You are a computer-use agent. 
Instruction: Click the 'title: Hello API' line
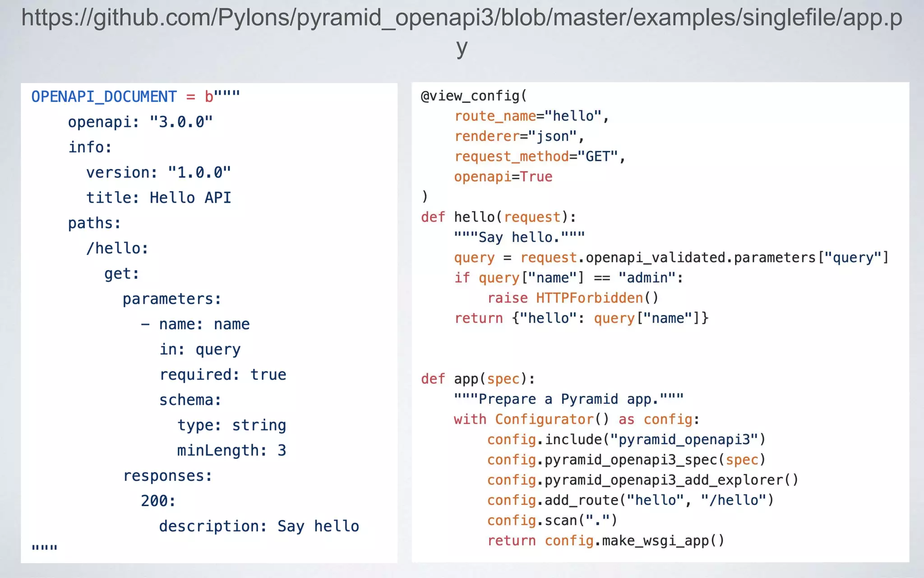tap(158, 198)
